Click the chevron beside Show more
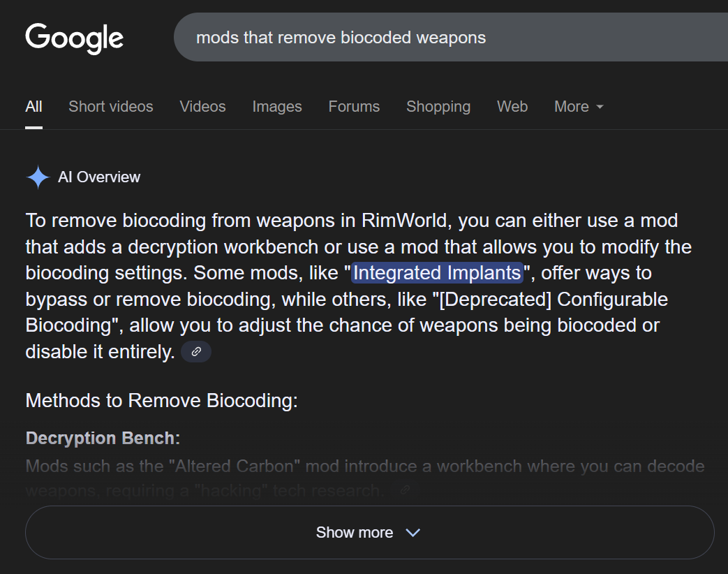Screen dimensions: 728x574 tap(413, 533)
